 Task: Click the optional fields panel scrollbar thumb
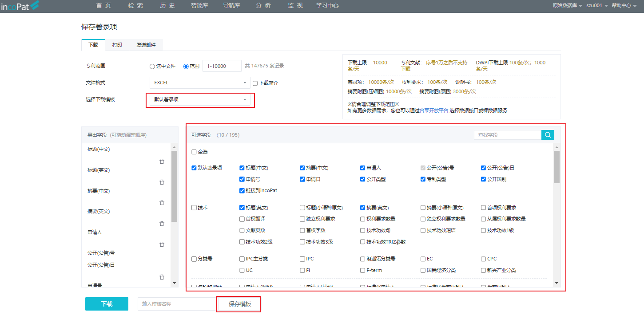[557, 167]
